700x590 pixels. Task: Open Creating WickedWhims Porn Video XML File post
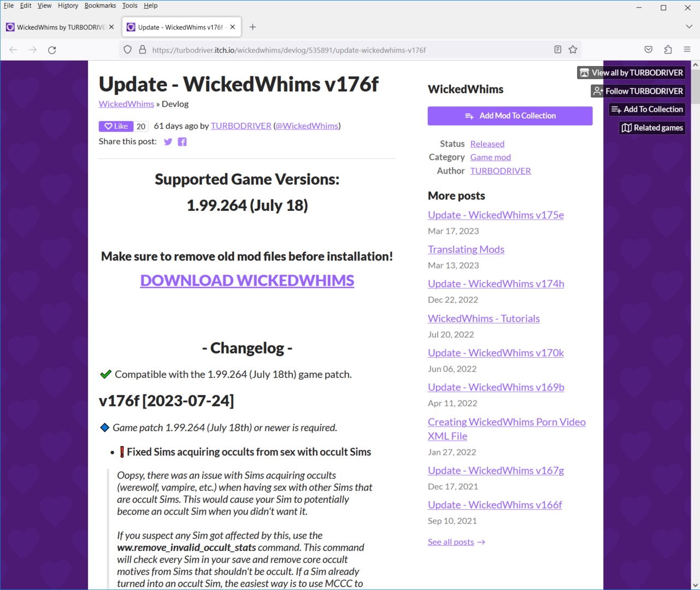[507, 429]
